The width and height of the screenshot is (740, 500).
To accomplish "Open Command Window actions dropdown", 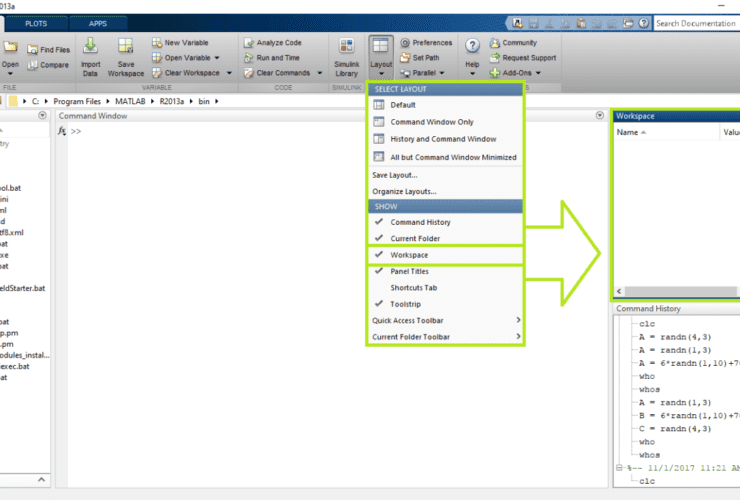I will (x=600, y=115).
